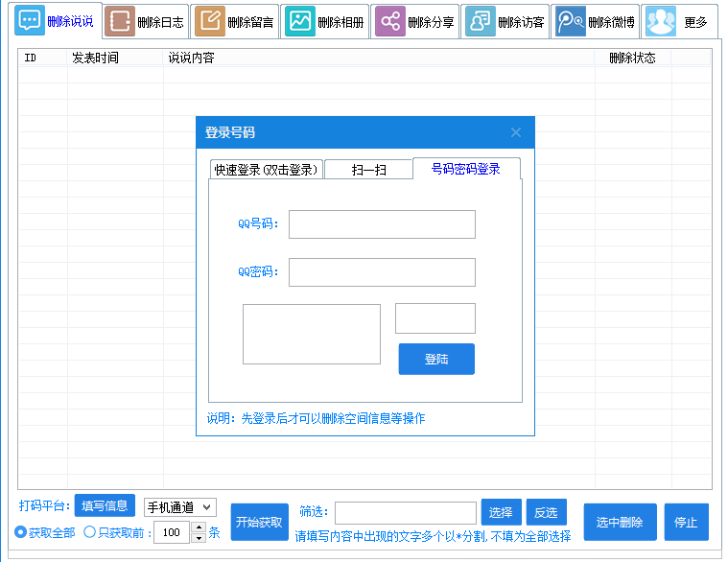Switch to 扫一扫 login tab
The image size is (728, 562).
(x=368, y=170)
